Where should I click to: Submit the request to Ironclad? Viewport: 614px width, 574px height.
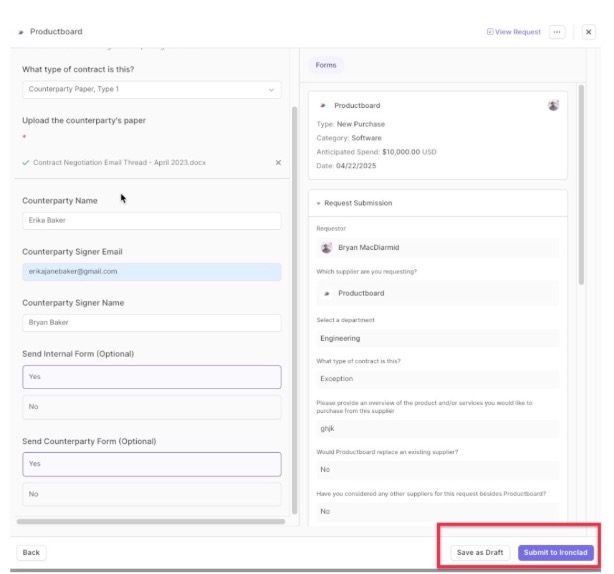tap(555, 552)
